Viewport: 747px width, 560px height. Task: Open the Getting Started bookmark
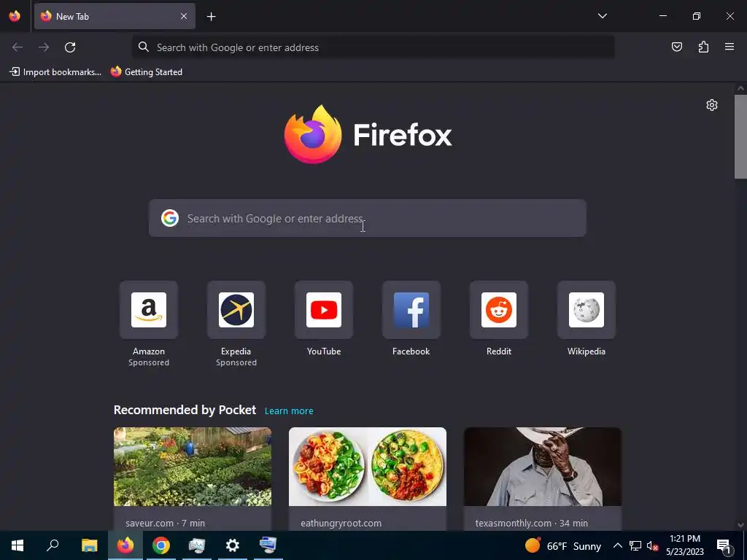pyautogui.click(x=146, y=72)
